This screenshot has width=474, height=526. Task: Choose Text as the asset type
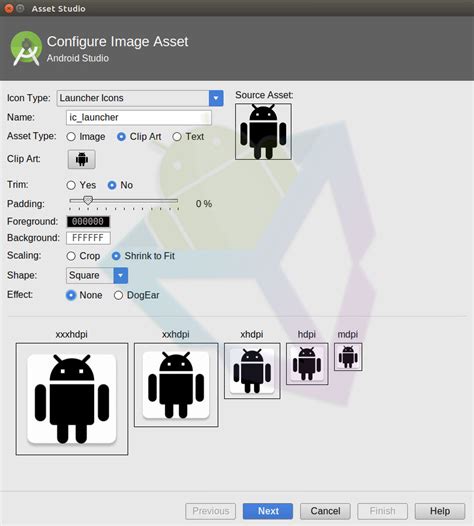(x=177, y=137)
